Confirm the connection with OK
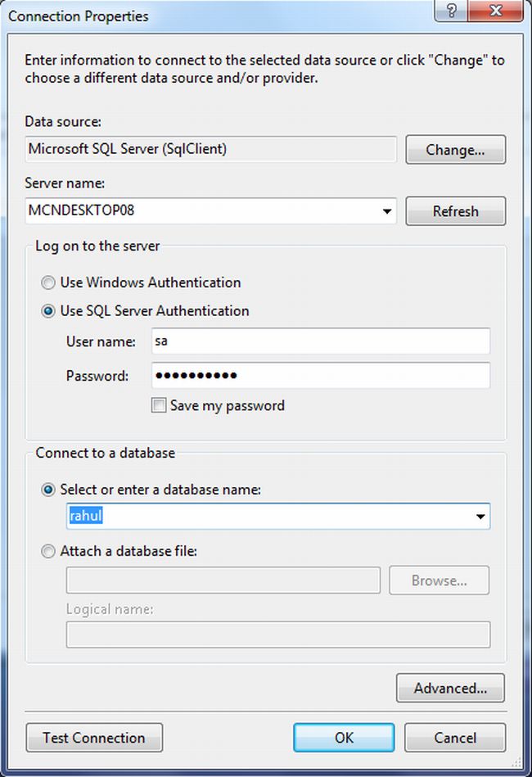 [x=344, y=737]
